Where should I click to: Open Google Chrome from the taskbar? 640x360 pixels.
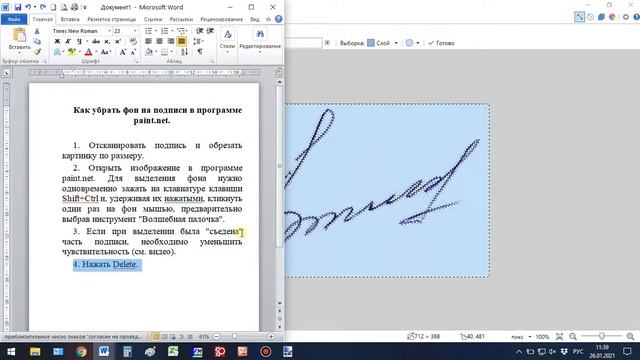point(81,351)
